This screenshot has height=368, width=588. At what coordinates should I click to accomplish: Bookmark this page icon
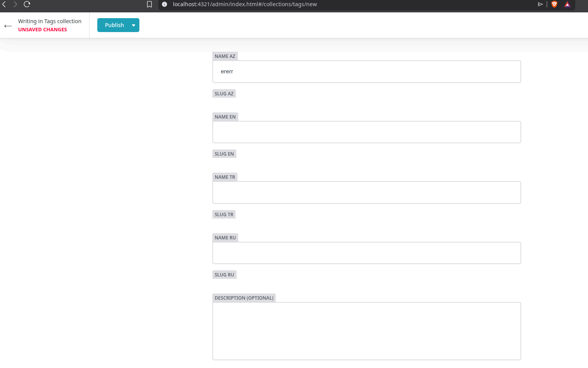click(x=149, y=4)
